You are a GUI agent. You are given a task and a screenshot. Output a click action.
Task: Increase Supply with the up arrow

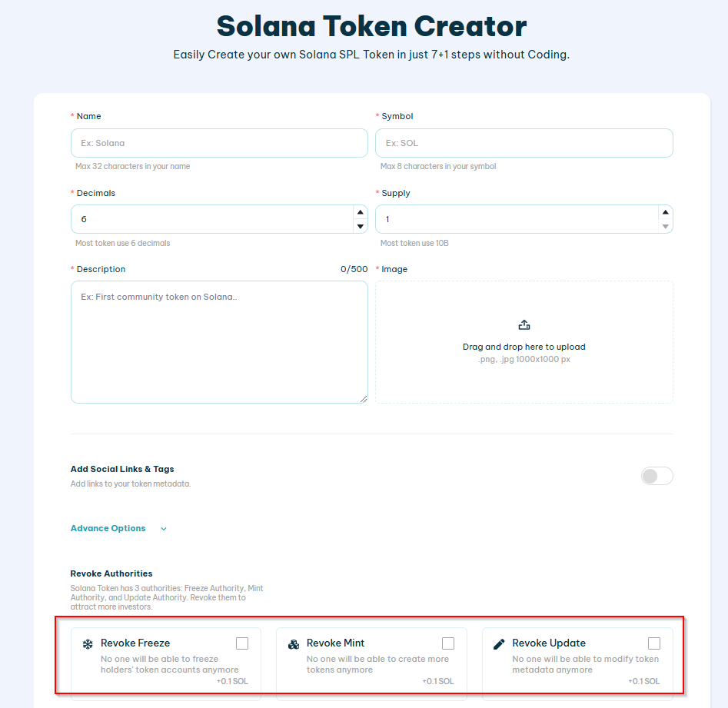(665, 212)
